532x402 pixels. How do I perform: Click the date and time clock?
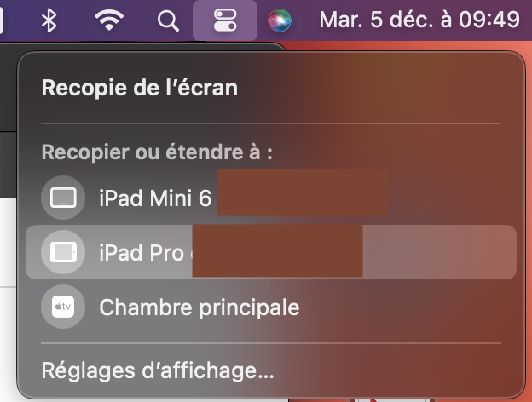(419, 20)
